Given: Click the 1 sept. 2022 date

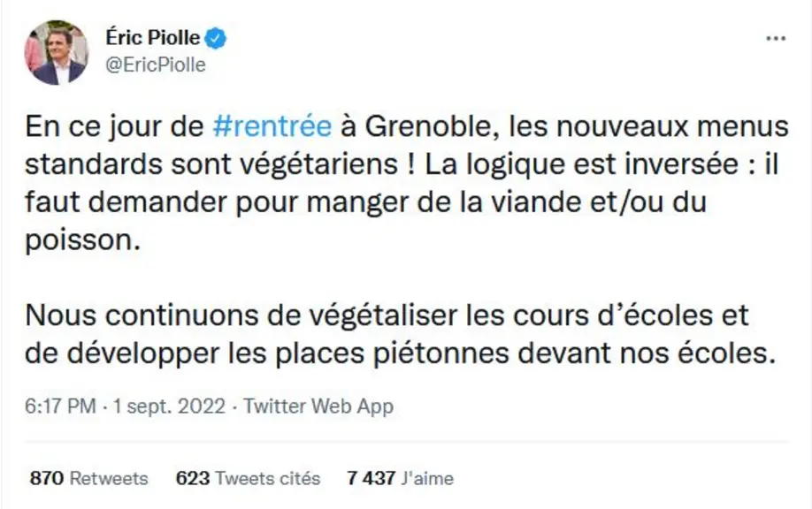Looking at the screenshot, I should click(x=169, y=406).
